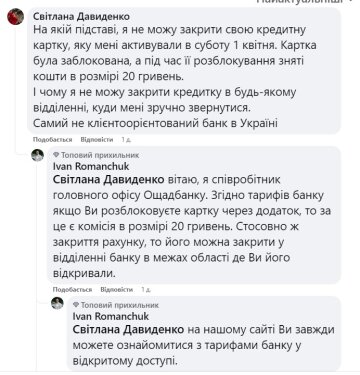Click the diamond badge icon in first reply

coord(56,155)
